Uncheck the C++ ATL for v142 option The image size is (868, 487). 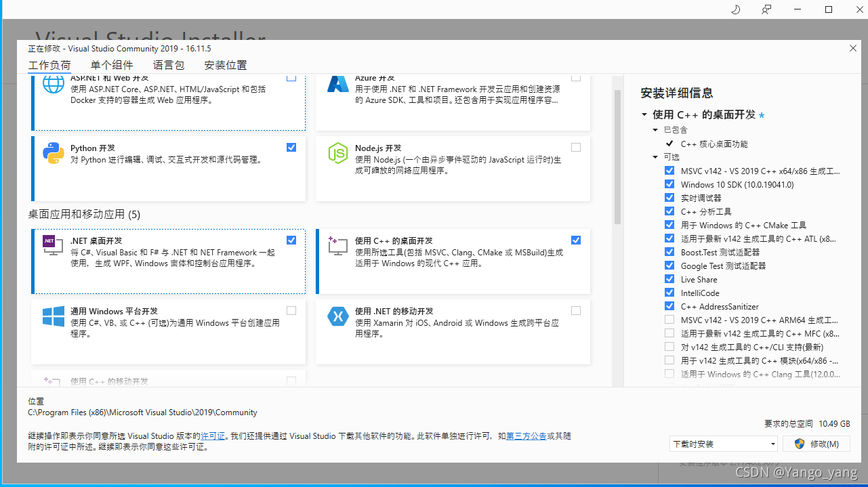click(x=669, y=238)
